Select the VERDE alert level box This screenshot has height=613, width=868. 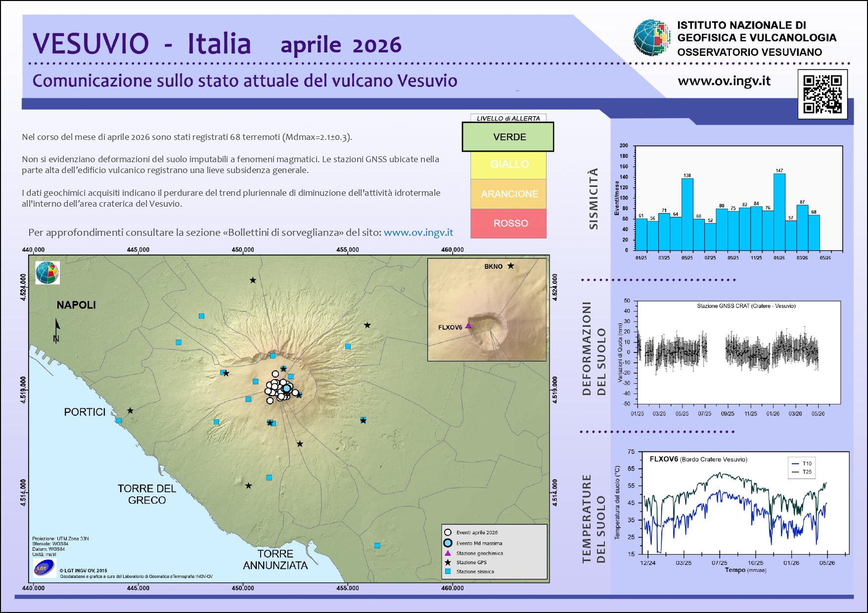coord(508,137)
